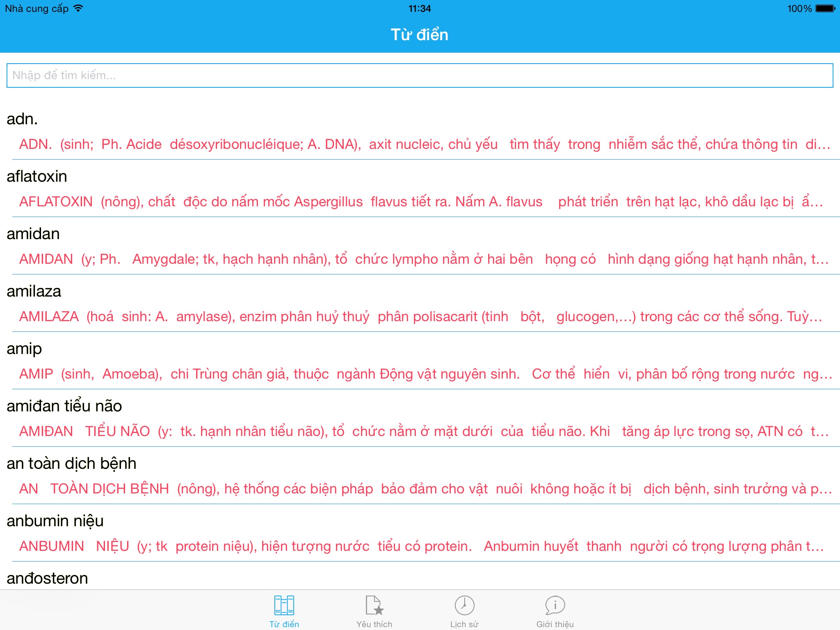The height and width of the screenshot is (630, 840).
Task: Tap the battery indicator icon
Action: point(825,8)
